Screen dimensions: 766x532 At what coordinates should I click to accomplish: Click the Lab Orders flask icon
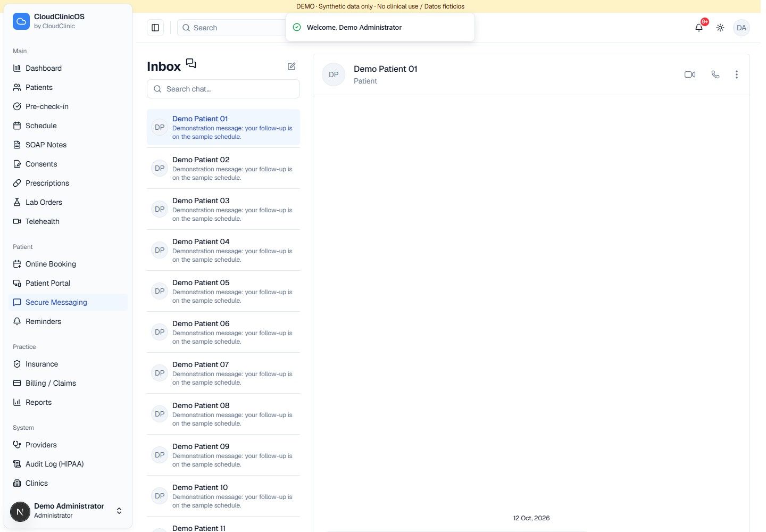pyautogui.click(x=17, y=202)
